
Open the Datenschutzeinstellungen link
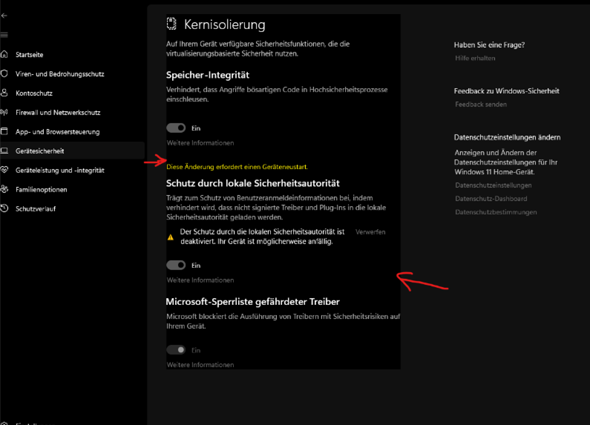pyautogui.click(x=493, y=185)
